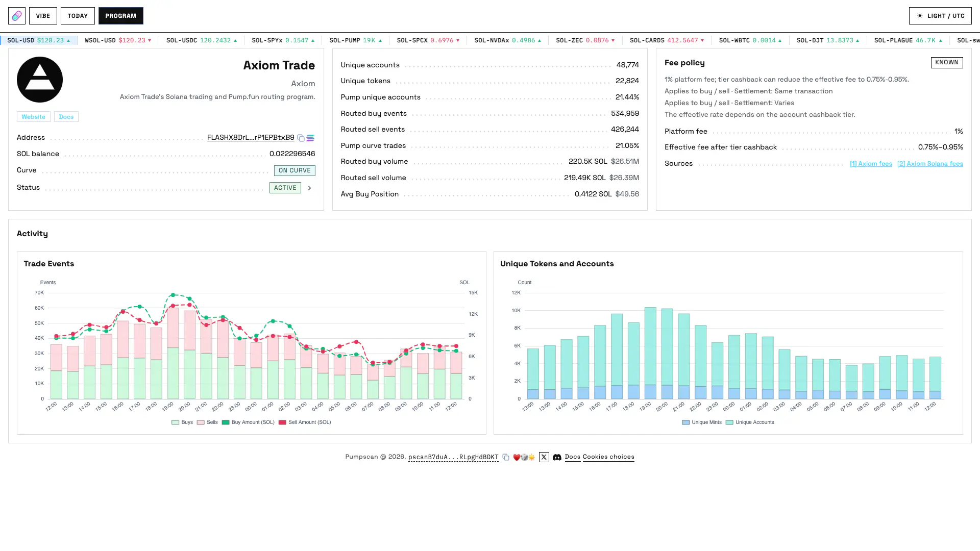Toggle the LIGHT / UTC theme button

(940, 16)
